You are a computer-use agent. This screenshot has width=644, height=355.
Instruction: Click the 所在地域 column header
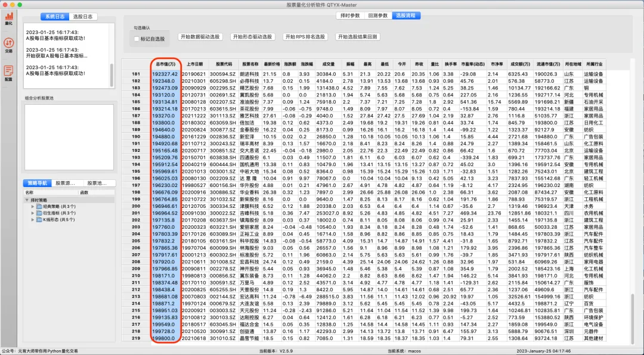[573, 64]
